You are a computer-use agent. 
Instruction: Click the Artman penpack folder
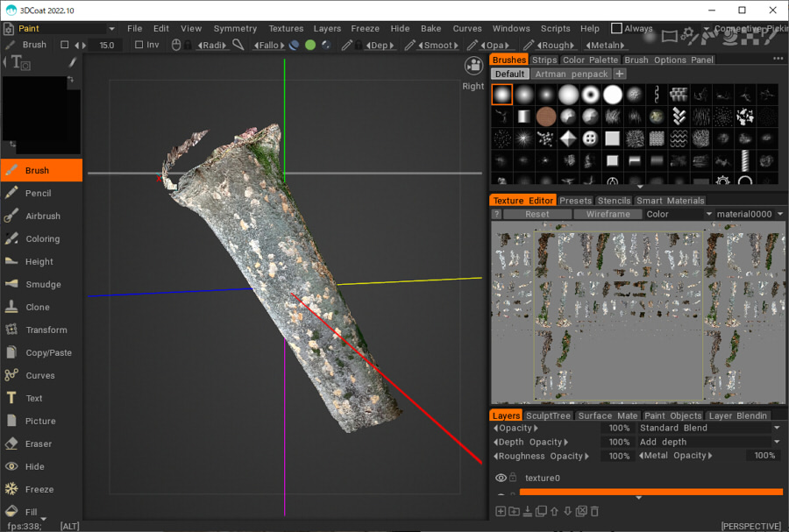point(571,74)
